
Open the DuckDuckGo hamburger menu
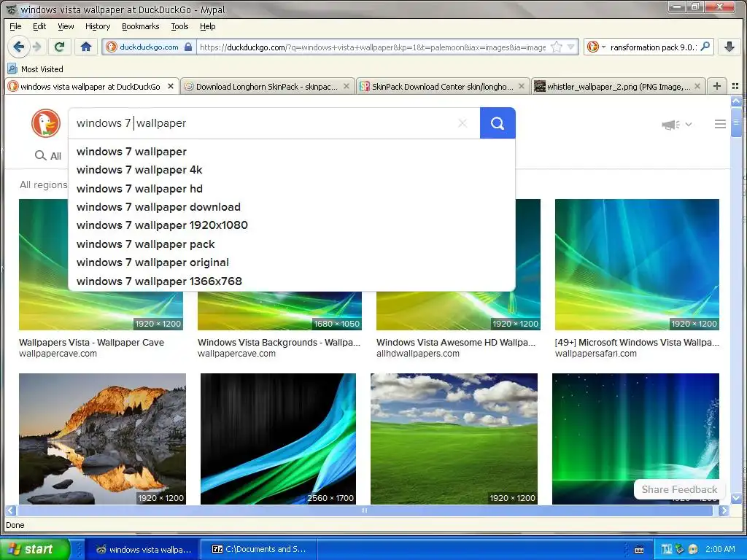[720, 124]
